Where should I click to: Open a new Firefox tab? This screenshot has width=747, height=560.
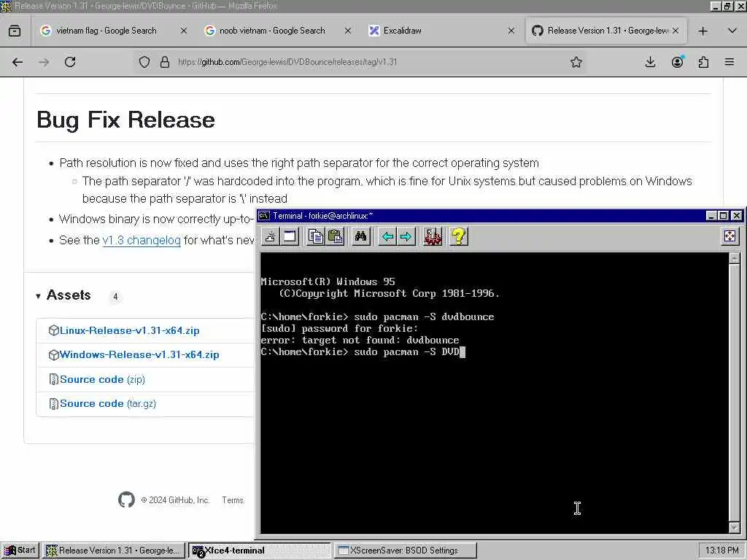click(x=703, y=31)
